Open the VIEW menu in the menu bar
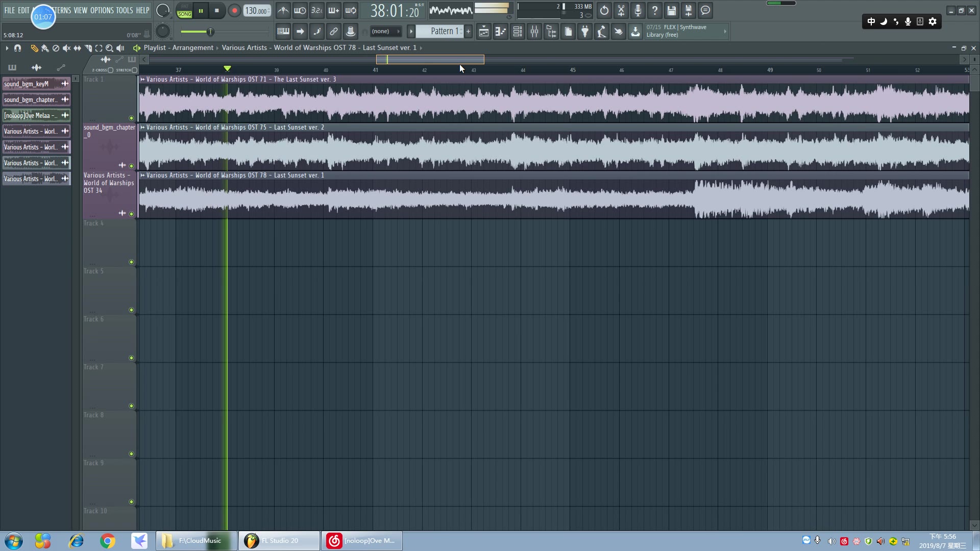The image size is (980, 551). point(80,10)
